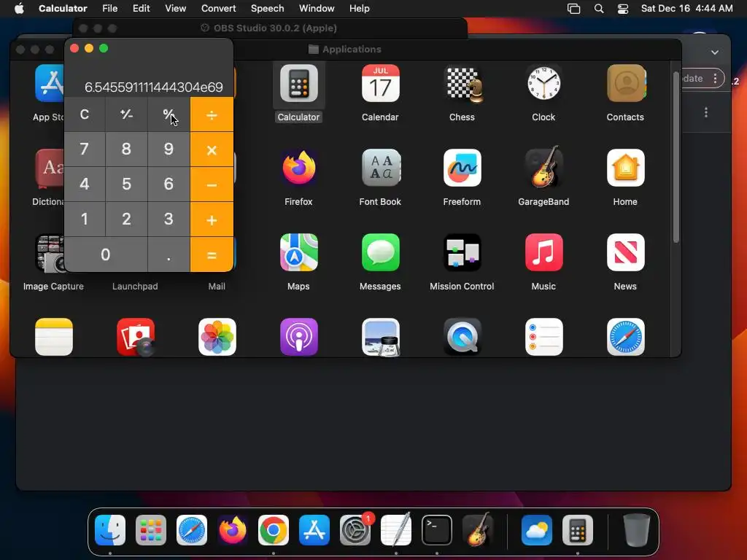This screenshot has width=747, height=560.
Task: Open TextEdit from the Dock
Action: point(396,530)
